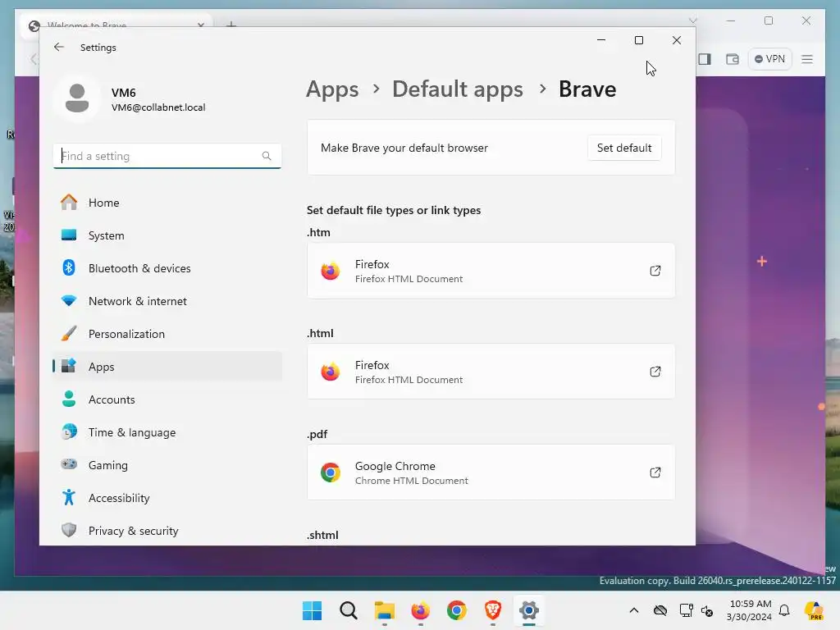Close the Welcome to Brave tab
Screen dimensions: 840x630
pos(201,25)
